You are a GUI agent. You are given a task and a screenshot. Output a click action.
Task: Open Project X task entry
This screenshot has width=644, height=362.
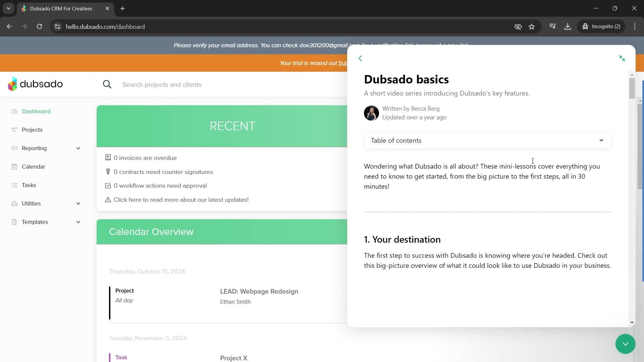tap(234, 358)
